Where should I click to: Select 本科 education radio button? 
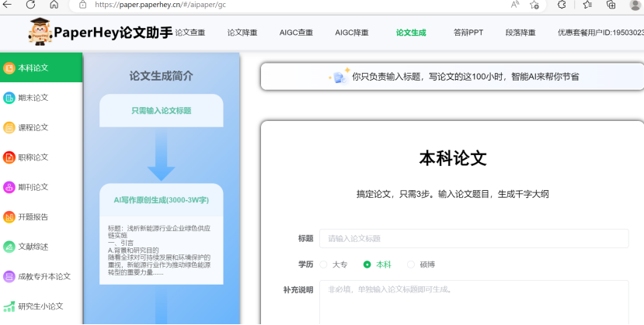(367, 264)
